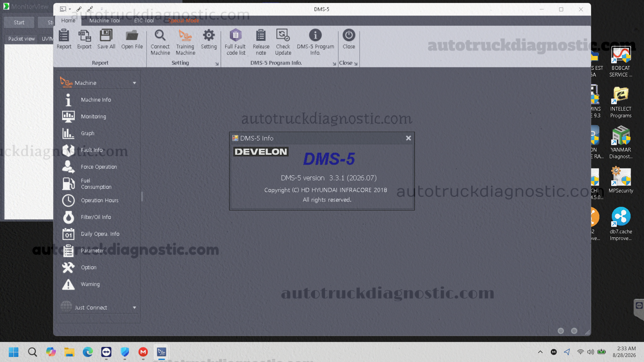Open TeamViewer from taskbar
Viewport: 644px width, 362px height.
(106, 352)
